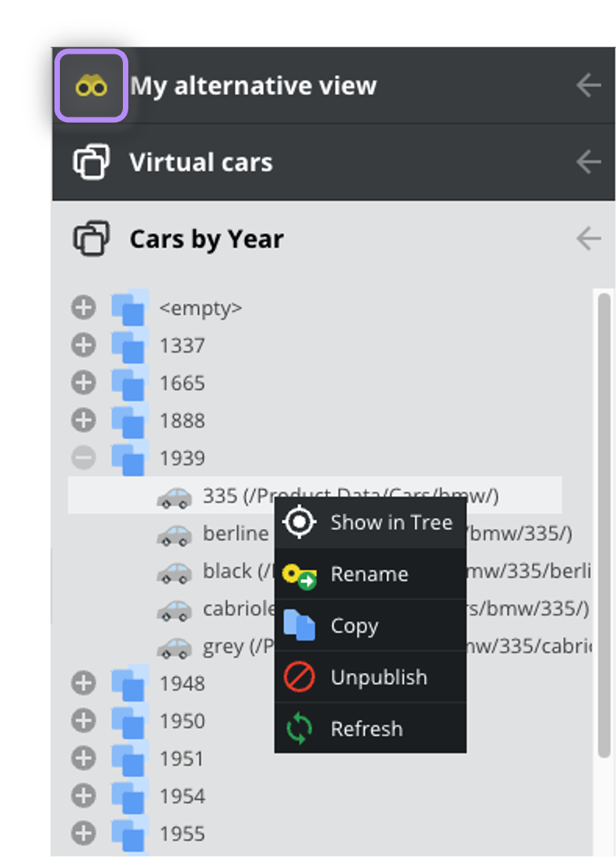Select the 1950 year label
Image resolution: width=616 pixels, height=859 pixels.
[x=182, y=721]
